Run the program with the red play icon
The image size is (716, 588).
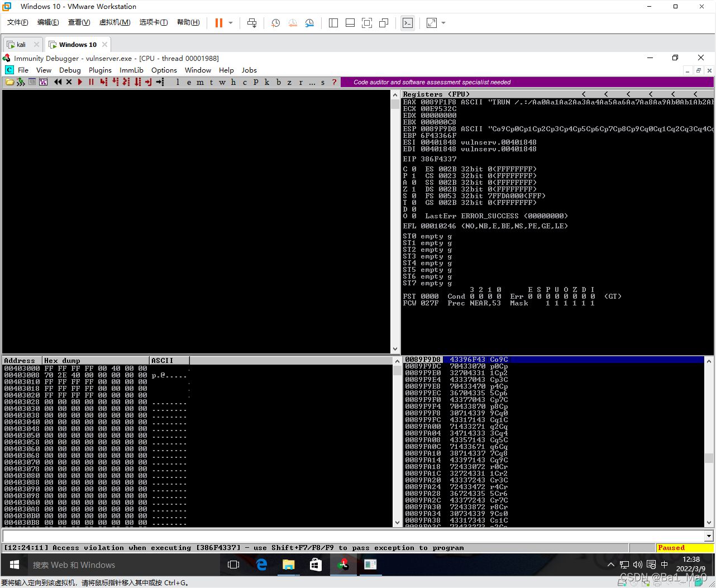click(x=80, y=82)
